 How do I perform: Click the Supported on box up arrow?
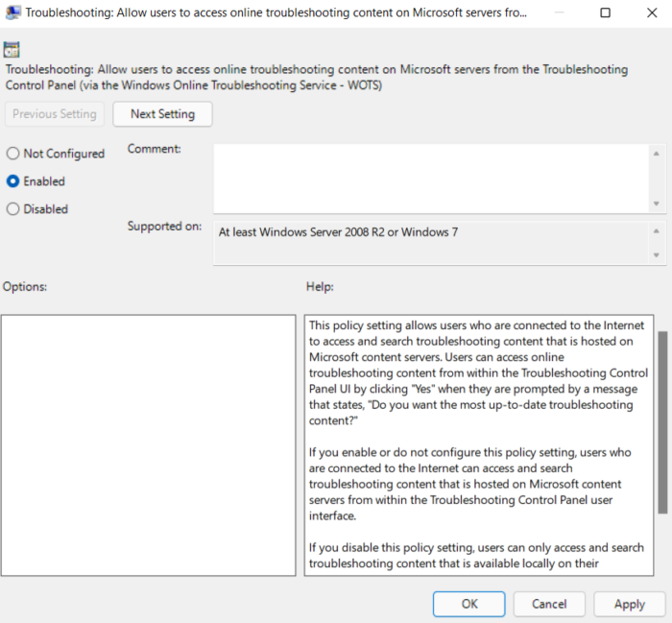point(657,231)
